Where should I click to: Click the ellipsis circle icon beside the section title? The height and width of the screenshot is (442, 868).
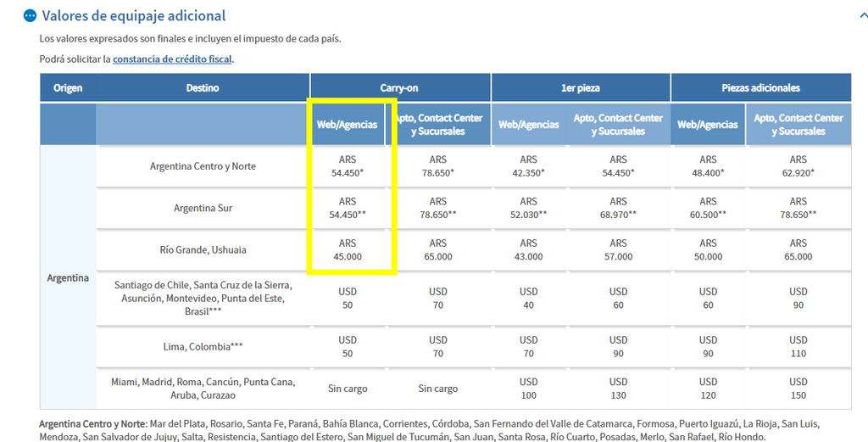[x=30, y=15]
